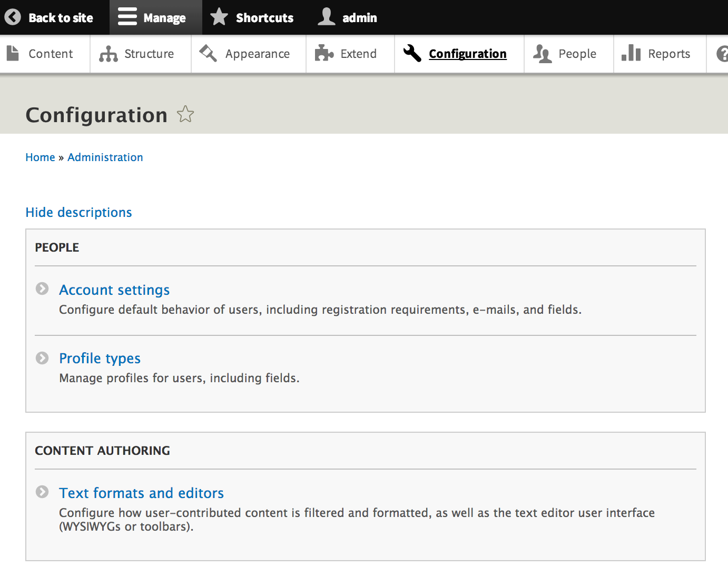
Task: Click Home in the breadcrumb trail
Action: pyautogui.click(x=40, y=157)
